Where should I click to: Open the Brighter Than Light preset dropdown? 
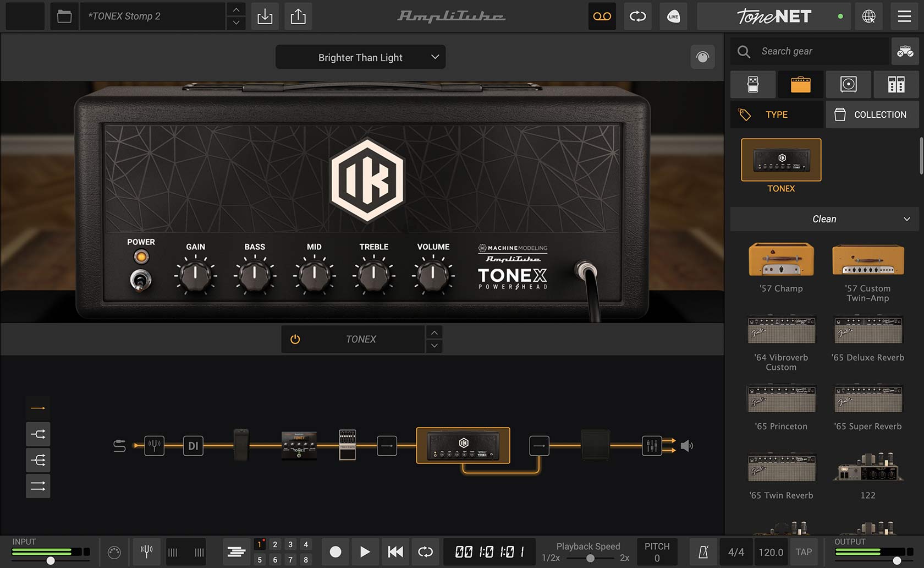coord(360,57)
